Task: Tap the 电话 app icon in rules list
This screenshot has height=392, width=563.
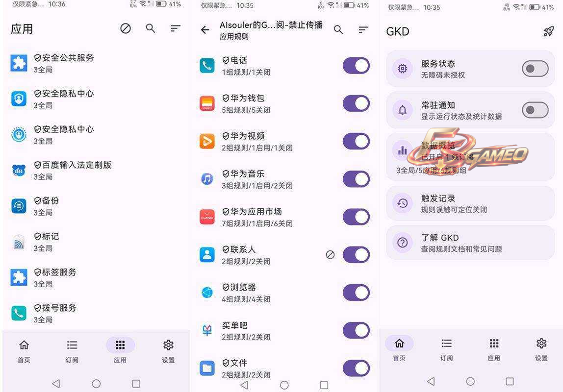Action: pos(207,66)
